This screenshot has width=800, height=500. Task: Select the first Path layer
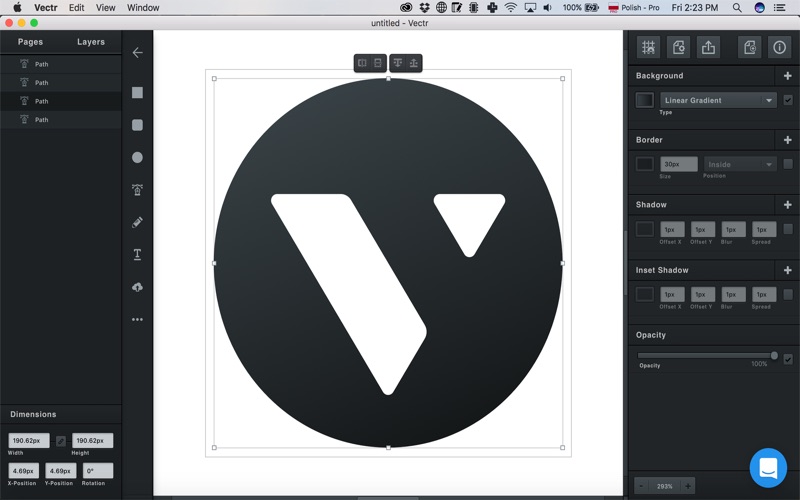pos(61,64)
